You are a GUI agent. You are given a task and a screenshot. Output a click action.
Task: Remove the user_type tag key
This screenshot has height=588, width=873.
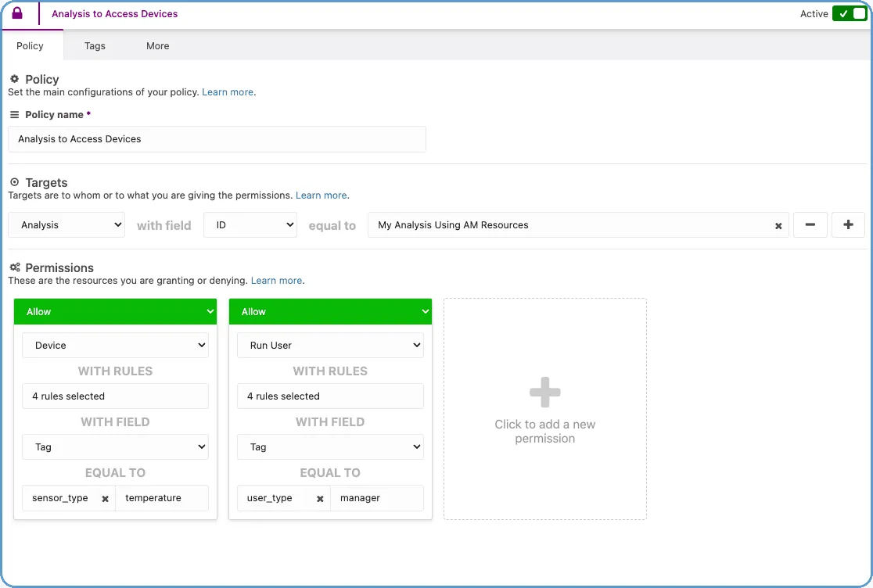click(x=320, y=499)
